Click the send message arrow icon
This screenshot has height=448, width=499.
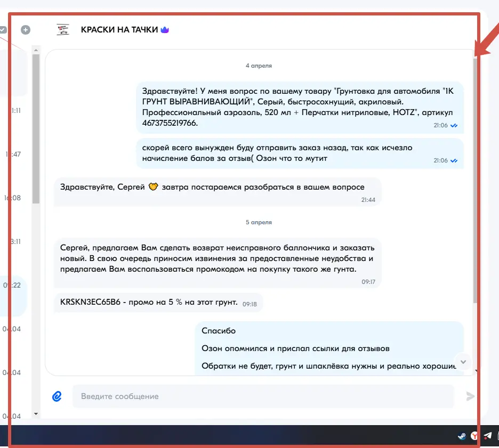pyautogui.click(x=470, y=396)
